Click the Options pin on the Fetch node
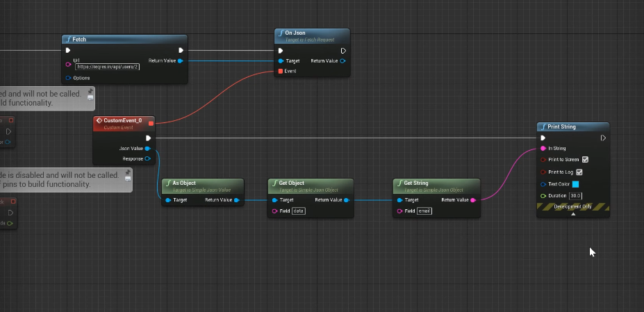 click(x=68, y=78)
